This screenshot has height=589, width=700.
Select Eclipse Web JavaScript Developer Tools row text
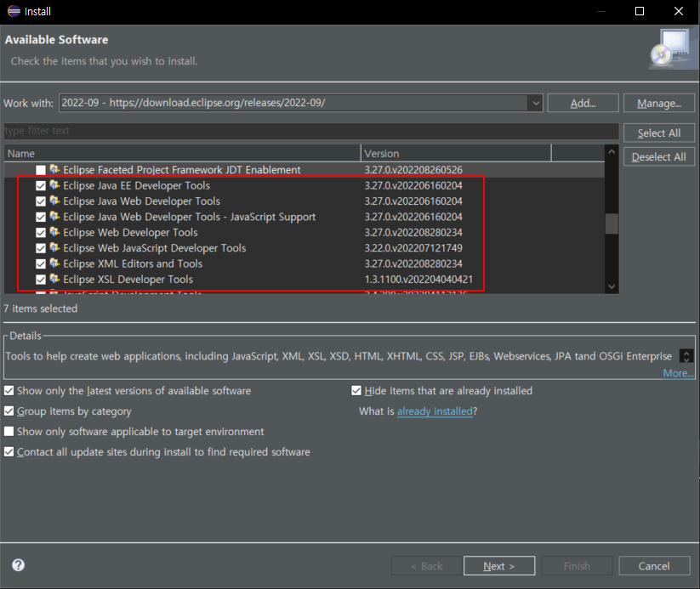(155, 248)
